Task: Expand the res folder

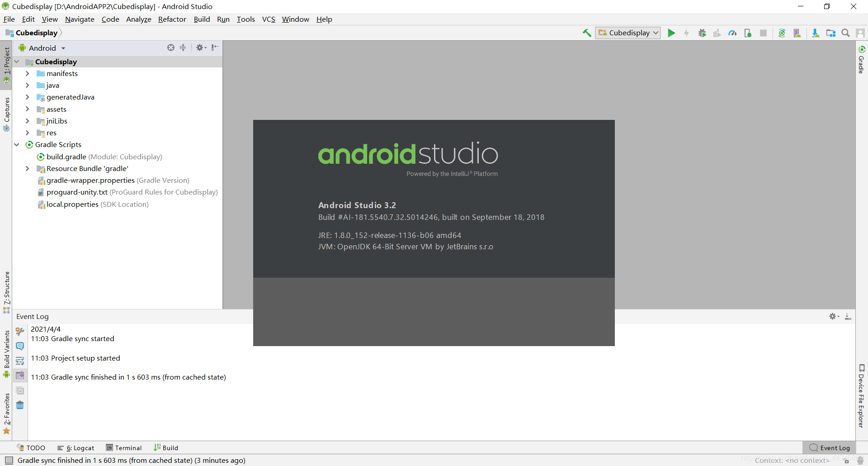Action: [x=28, y=133]
